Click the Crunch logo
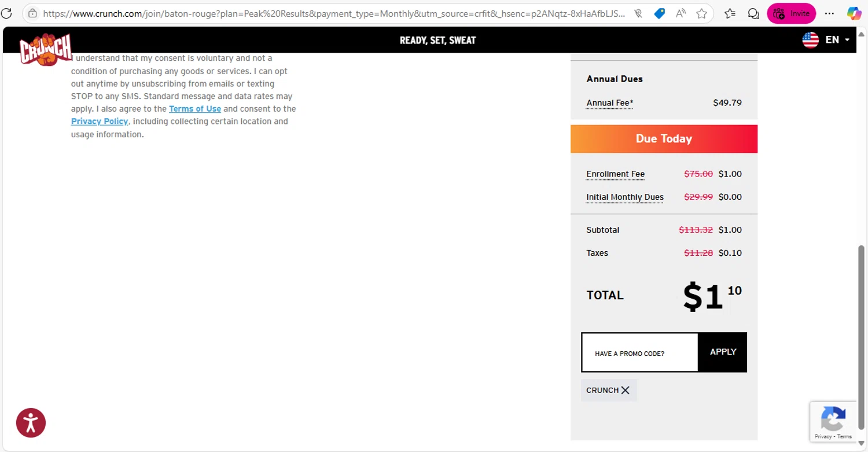Image resolution: width=868 pixels, height=452 pixels. [x=46, y=49]
